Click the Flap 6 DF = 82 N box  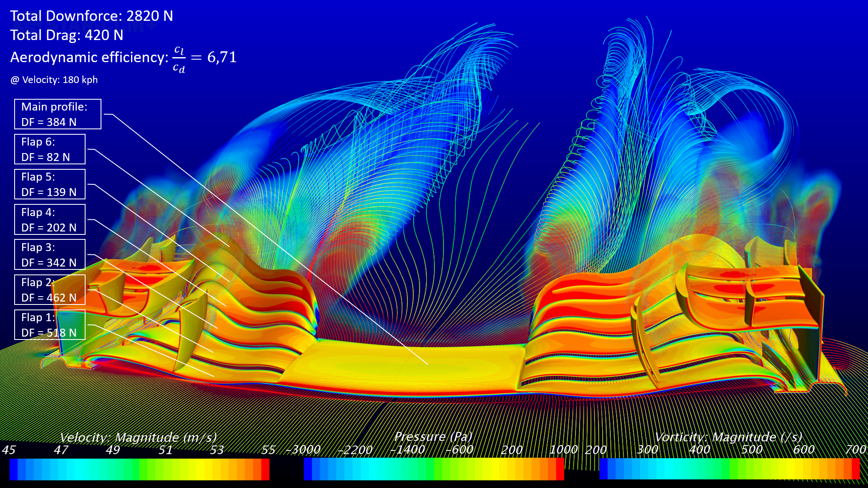coord(50,149)
